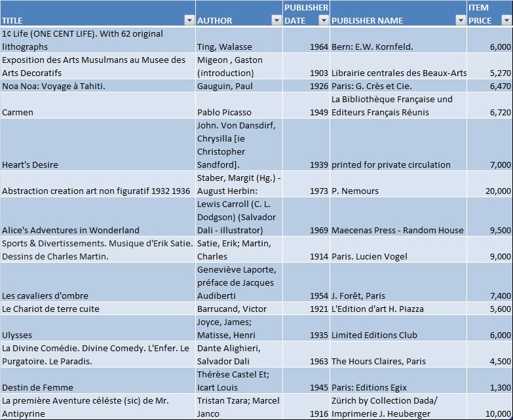Click the title cell 'Carmen'

tap(98, 105)
